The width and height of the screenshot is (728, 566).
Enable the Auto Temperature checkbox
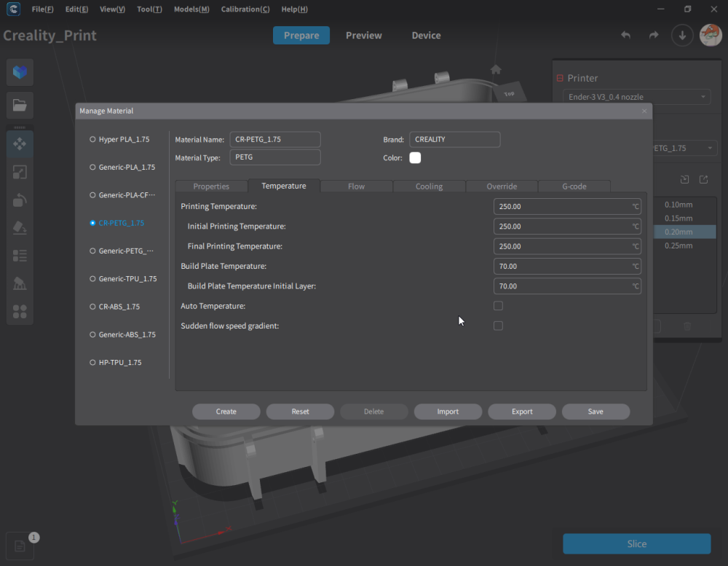pos(498,306)
